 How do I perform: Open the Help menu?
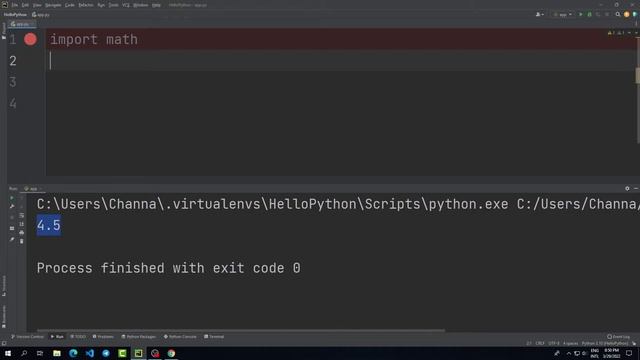coord(156,5)
